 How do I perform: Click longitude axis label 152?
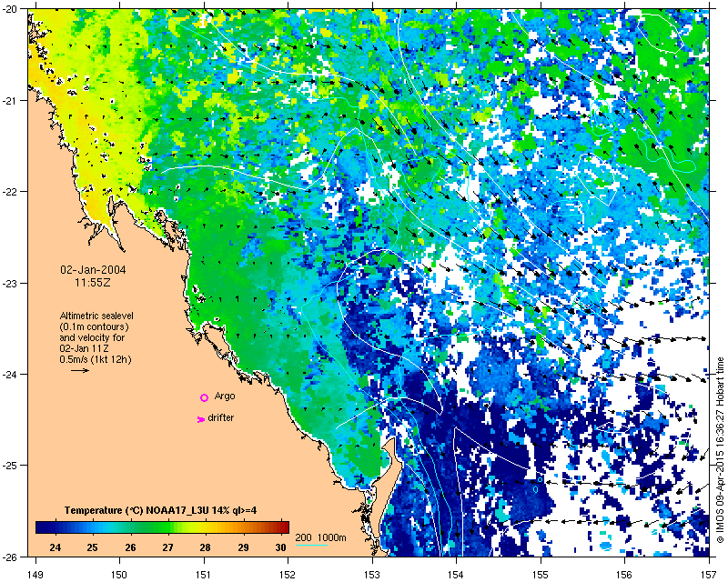point(288,574)
